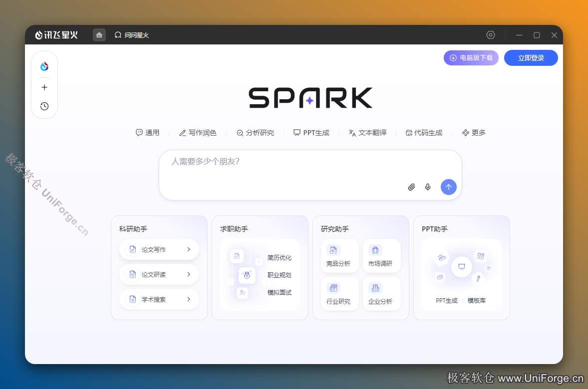Start a new chat with plus icon
Screen dimensions: 588x389
pyautogui.click(x=44, y=87)
